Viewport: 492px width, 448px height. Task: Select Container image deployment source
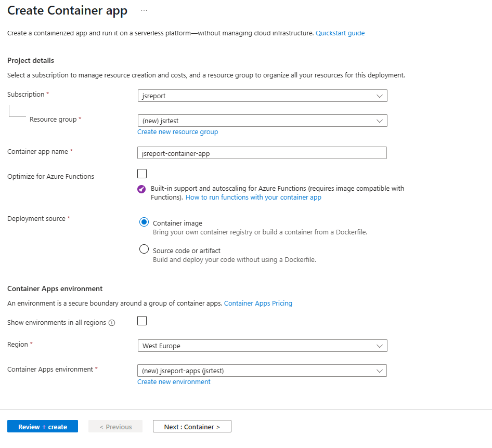point(144,222)
